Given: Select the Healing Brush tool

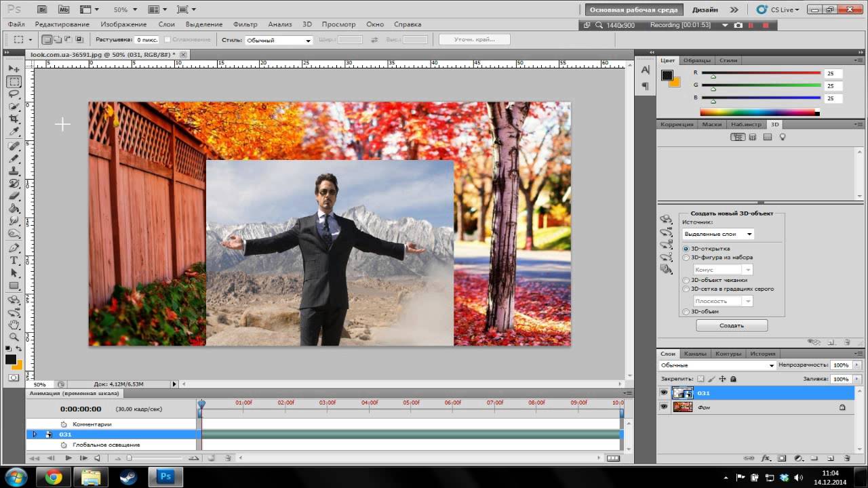Looking at the screenshot, I should coord(14,146).
